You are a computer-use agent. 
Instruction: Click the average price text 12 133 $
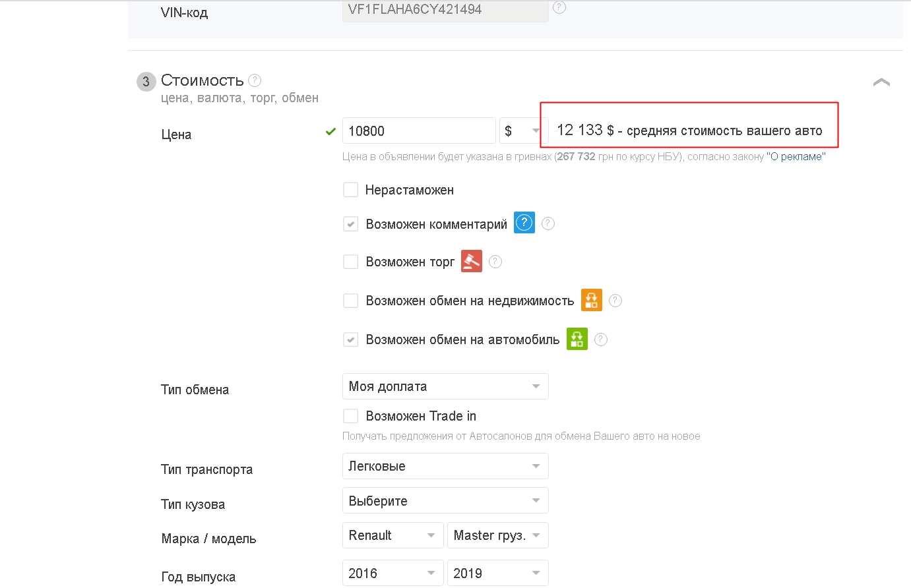[689, 130]
